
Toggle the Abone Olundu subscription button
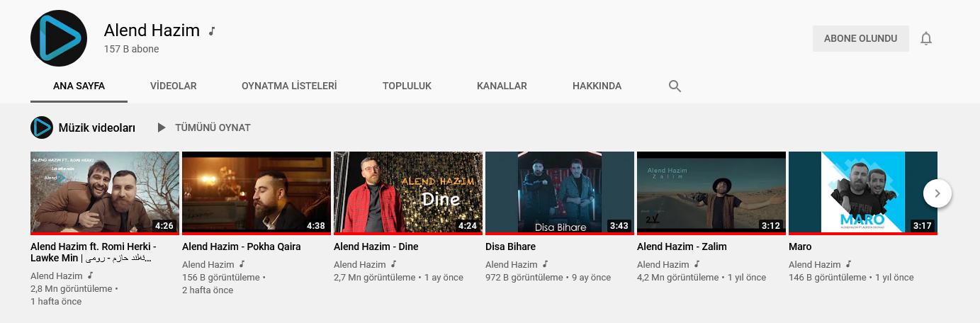[x=860, y=38]
